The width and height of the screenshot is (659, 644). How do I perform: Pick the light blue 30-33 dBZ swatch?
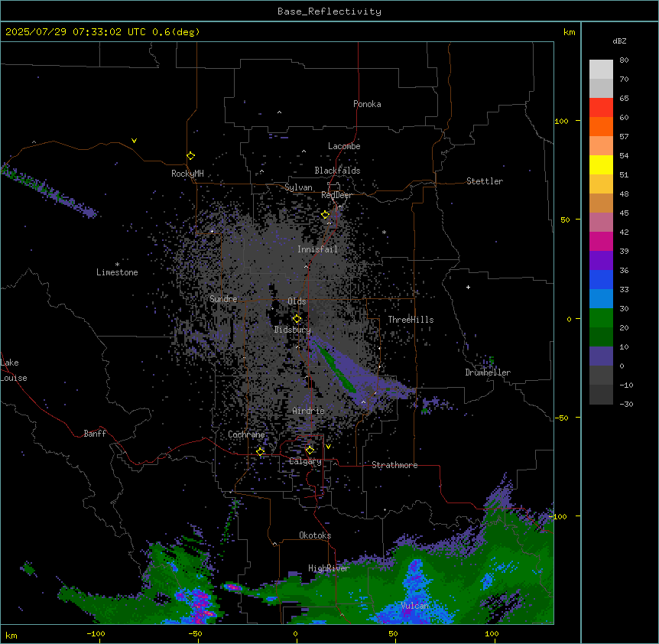click(601, 299)
